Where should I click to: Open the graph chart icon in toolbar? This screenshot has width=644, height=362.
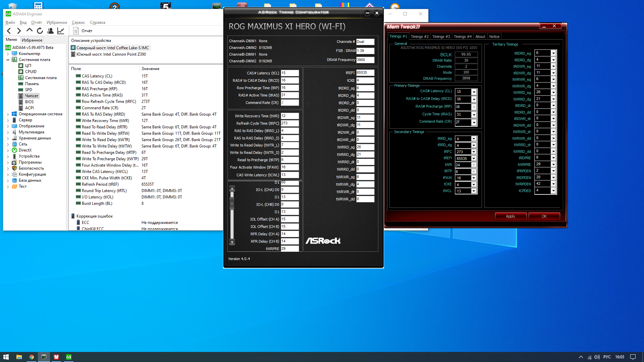(61, 31)
